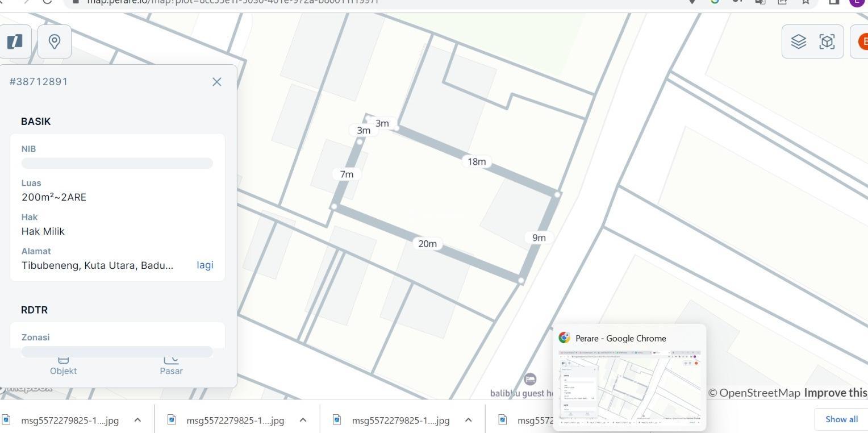Click the 'lagi' link beside the address

click(205, 265)
